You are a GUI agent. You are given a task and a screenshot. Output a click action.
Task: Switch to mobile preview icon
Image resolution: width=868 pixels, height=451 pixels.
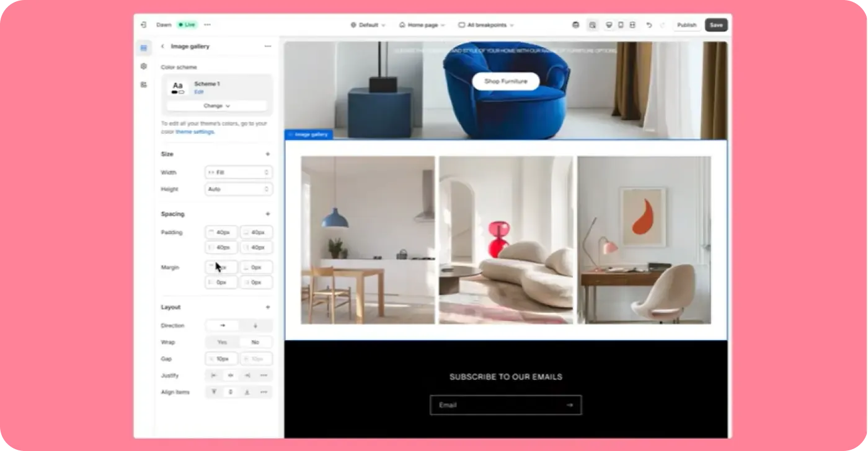click(x=621, y=25)
